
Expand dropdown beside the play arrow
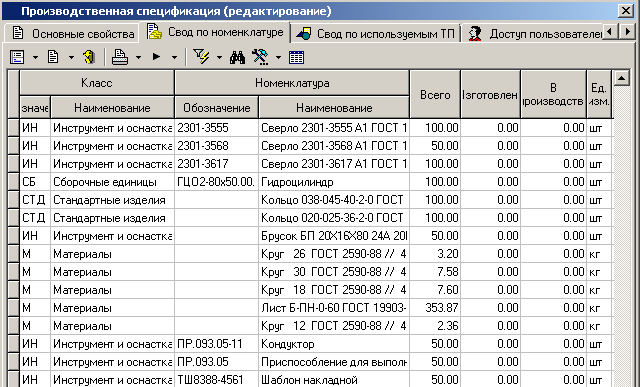point(174,58)
